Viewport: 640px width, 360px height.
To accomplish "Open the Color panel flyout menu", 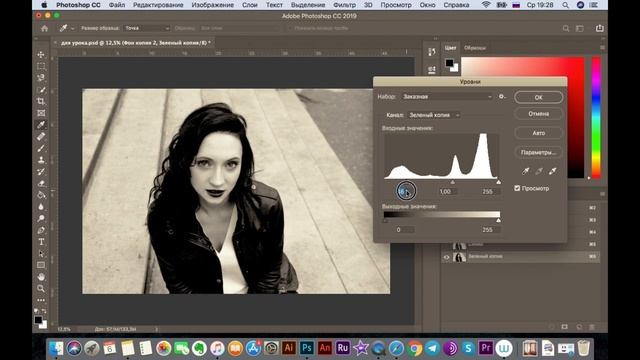I will (x=602, y=48).
